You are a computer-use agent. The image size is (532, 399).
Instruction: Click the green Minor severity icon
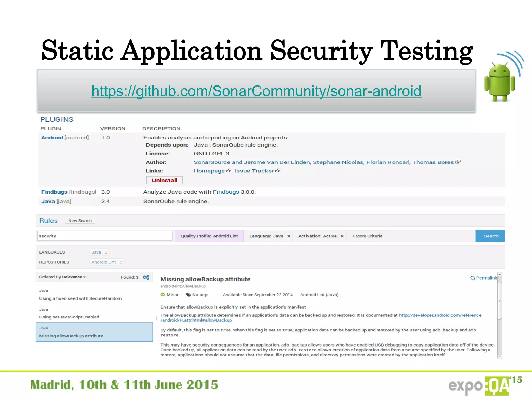tap(163, 295)
